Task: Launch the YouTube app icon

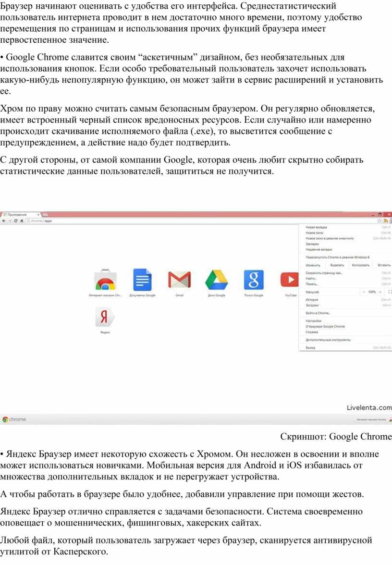Action: [290, 280]
